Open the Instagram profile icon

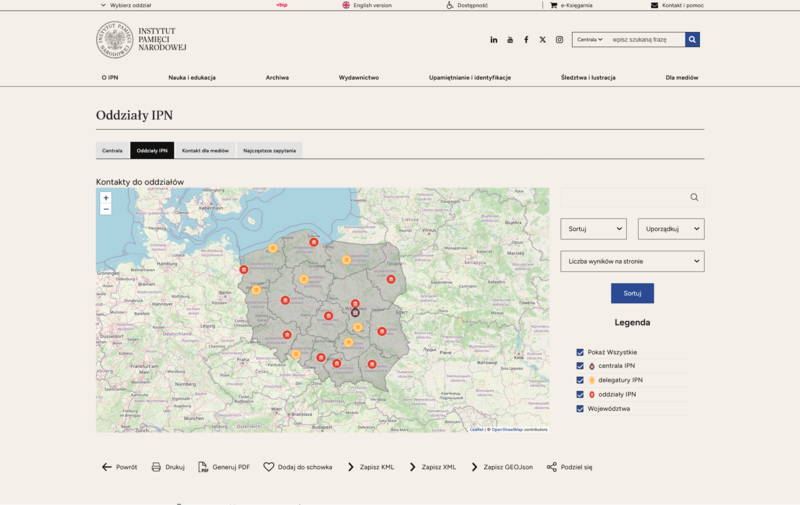coord(559,40)
